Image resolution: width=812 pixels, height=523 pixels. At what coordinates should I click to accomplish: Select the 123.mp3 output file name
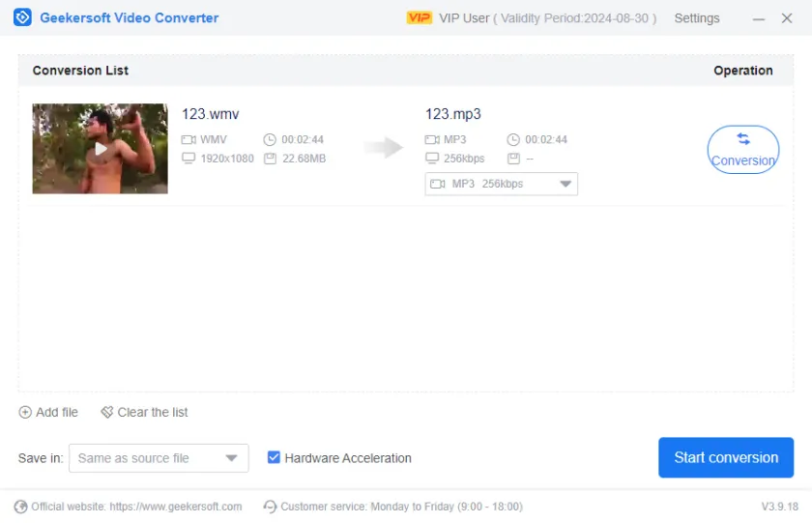pyautogui.click(x=452, y=114)
